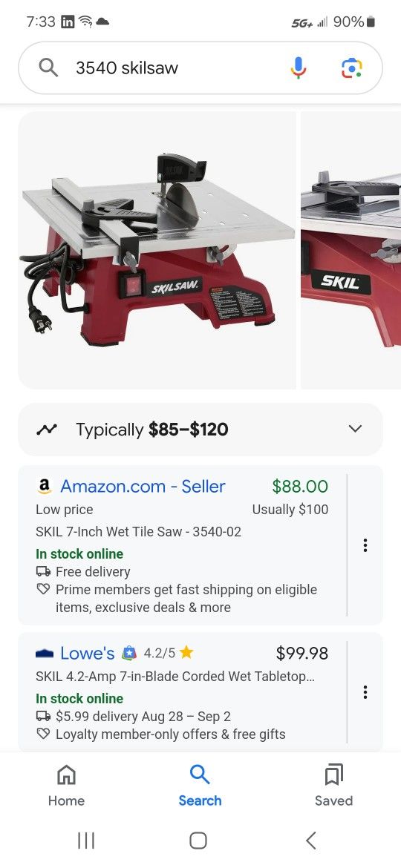View the first SKILSAW tile saw image
Screen dimensions: 401x868
pyautogui.click(x=157, y=250)
